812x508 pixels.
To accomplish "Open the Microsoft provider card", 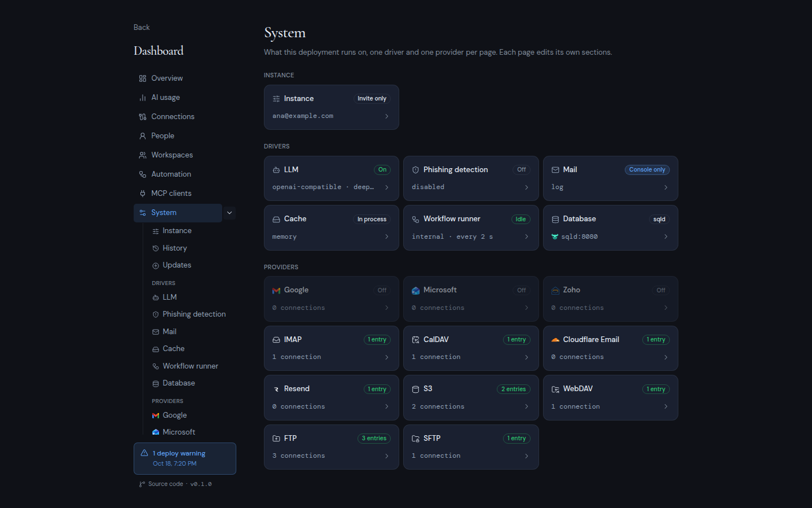I will pyautogui.click(x=471, y=299).
